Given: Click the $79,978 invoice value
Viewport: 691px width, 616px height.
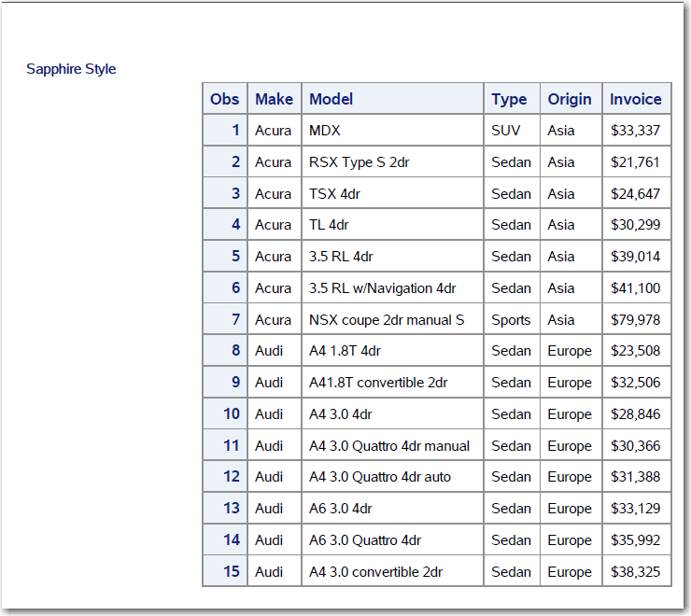Looking at the screenshot, I should pyautogui.click(x=635, y=320).
